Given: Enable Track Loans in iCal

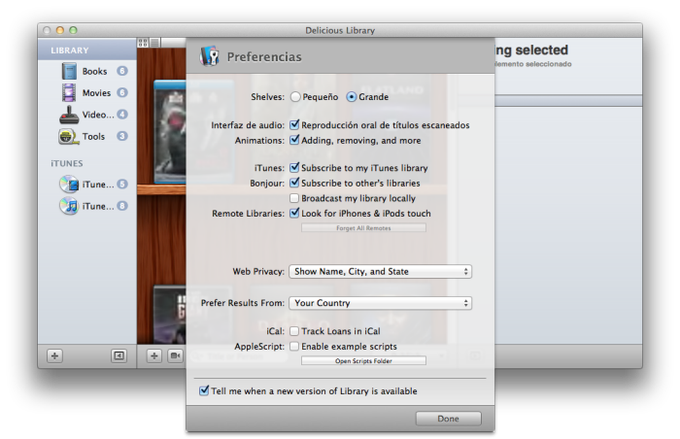Looking at the screenshot, I should point(294,331).
